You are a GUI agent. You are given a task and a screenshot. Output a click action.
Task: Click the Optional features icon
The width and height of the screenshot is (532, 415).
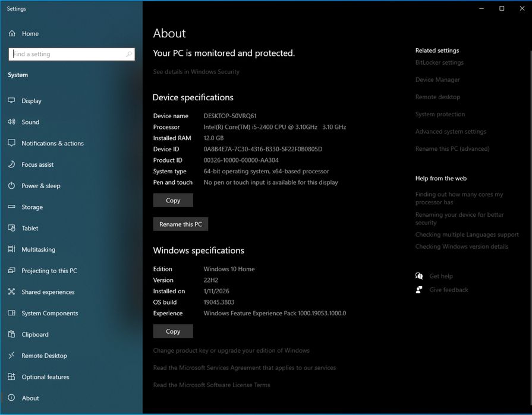(x=11, y=377)
